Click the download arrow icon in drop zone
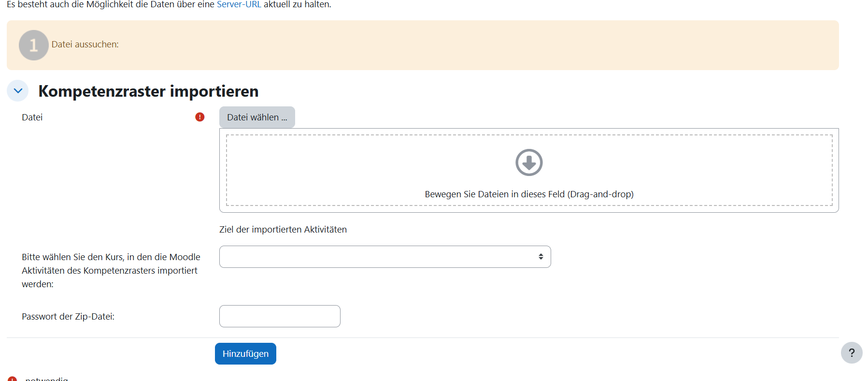 529,162
